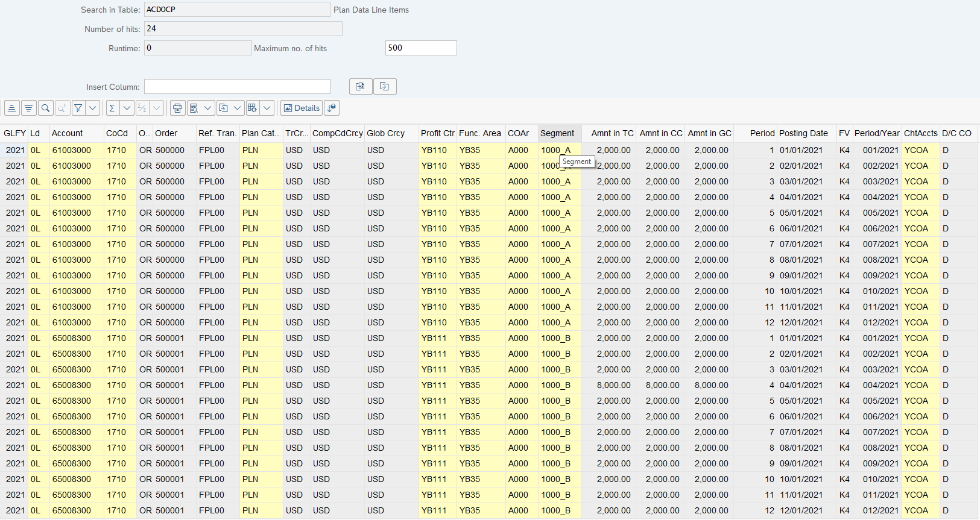980x520 pixels.
Task: Click Period/Year 006/2021 for order 500000
Action: [880, 228]
